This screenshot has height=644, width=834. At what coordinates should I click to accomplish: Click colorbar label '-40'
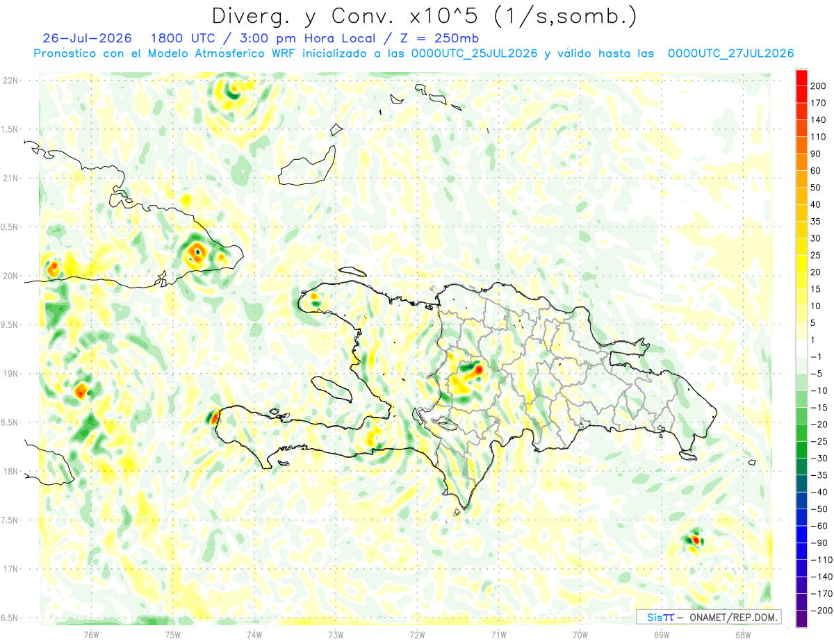coord(820,493)
